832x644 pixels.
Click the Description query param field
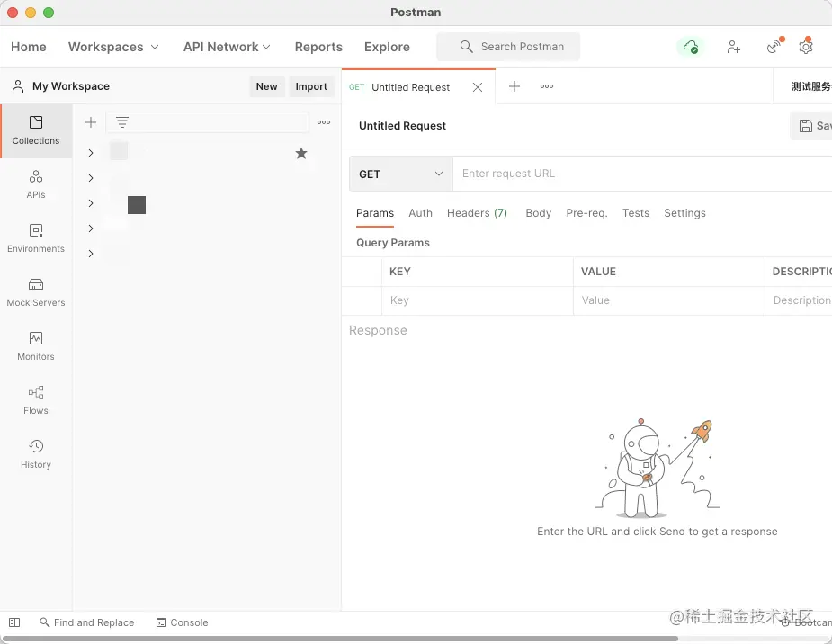tap(799, 300)
